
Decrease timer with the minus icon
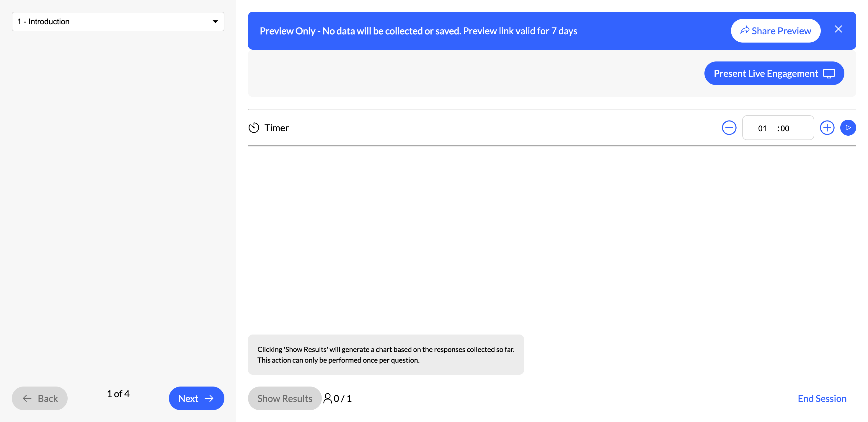click(x=729, y=128)
